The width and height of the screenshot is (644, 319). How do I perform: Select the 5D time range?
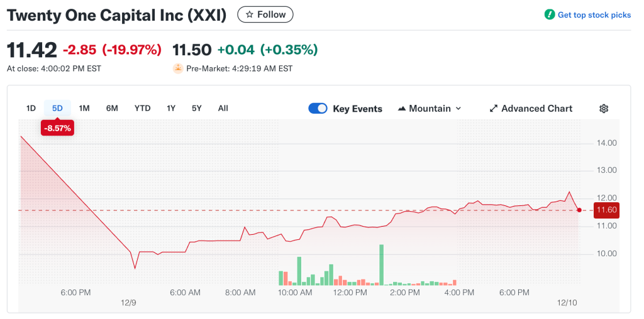point(57,108)
